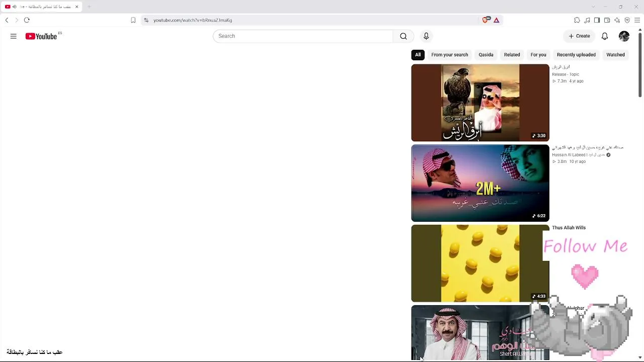Screen dimensions: 644x362
Task: Open Brave VPN shield icon
Action: tap(627, 20)
